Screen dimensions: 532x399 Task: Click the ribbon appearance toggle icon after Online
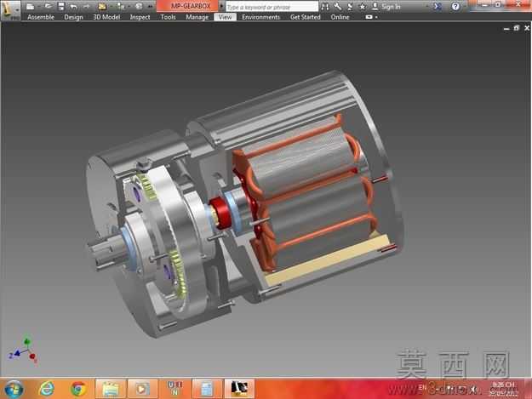coord(369,17)
